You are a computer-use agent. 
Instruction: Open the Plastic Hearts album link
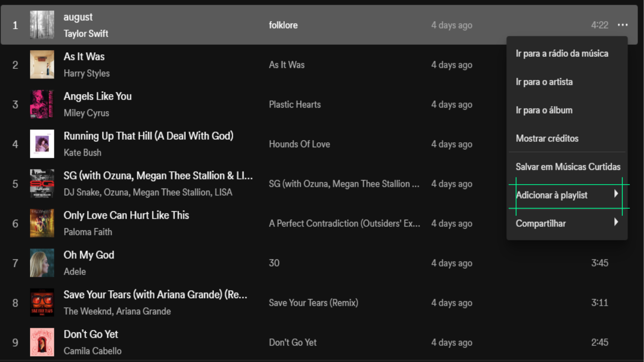coord(295,104)
